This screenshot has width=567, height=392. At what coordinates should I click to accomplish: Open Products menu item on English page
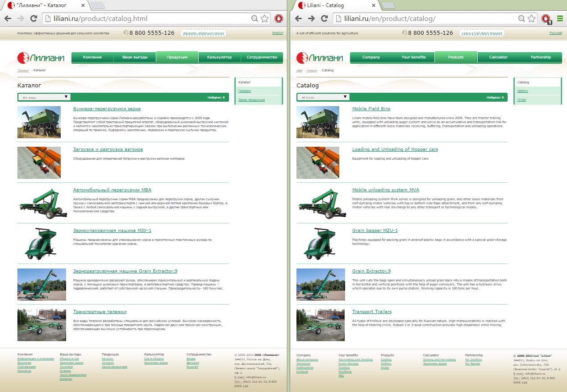point(456,57)
